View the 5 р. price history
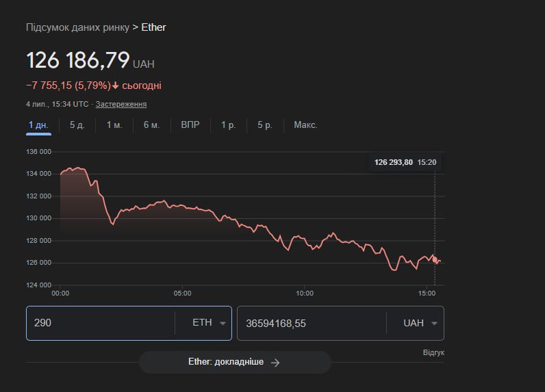 (265, 125)
